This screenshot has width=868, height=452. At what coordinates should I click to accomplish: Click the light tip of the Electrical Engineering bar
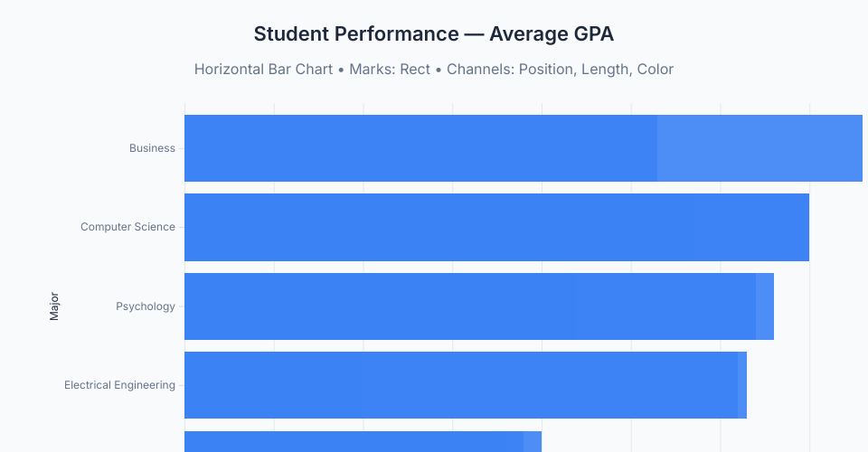click(742, 385)
